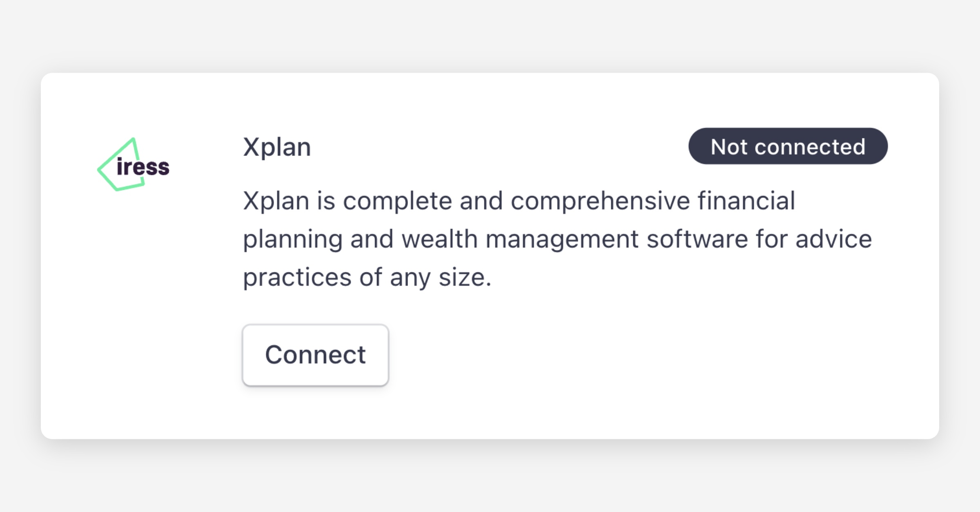This screenshot has width=980, height=512.
Task: Click the word "comprehensive" in description
Action: click(600, 201)
